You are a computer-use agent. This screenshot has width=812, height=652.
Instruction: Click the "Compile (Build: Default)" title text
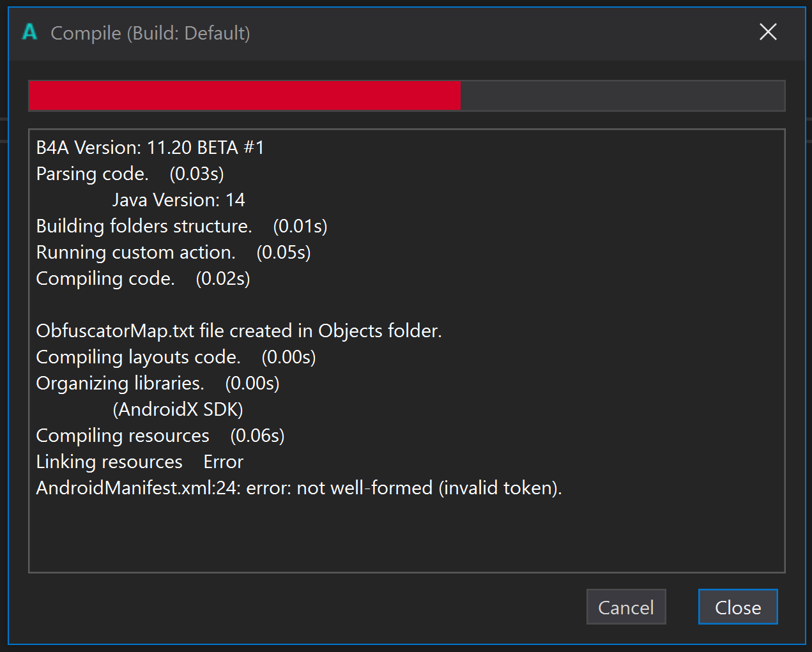point(150,33)
